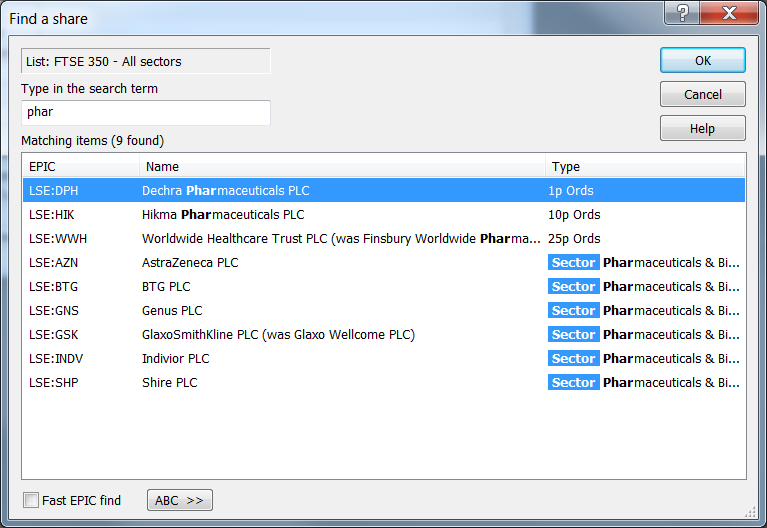
Task: Sort by the Type column header
Action: pos(645,166)
